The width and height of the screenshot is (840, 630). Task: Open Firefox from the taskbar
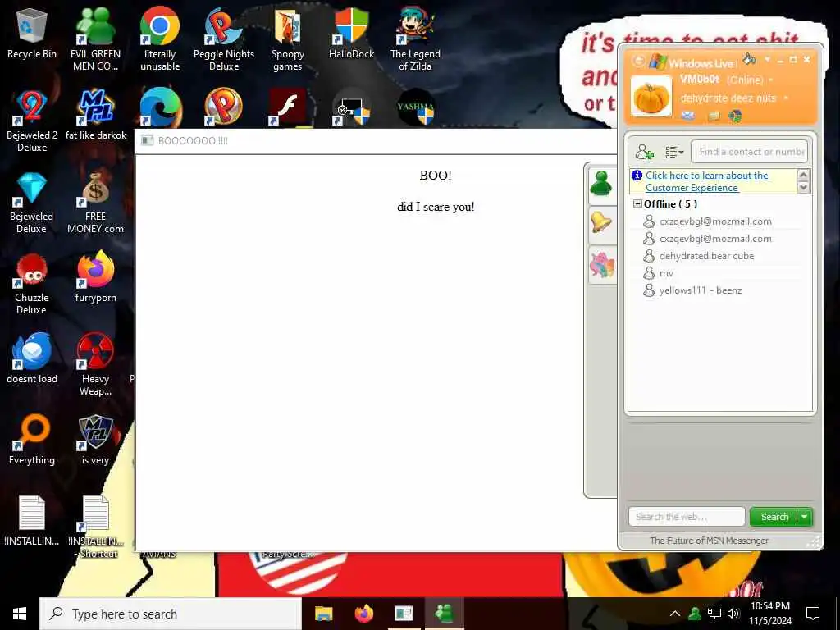(x=363, y=614)
